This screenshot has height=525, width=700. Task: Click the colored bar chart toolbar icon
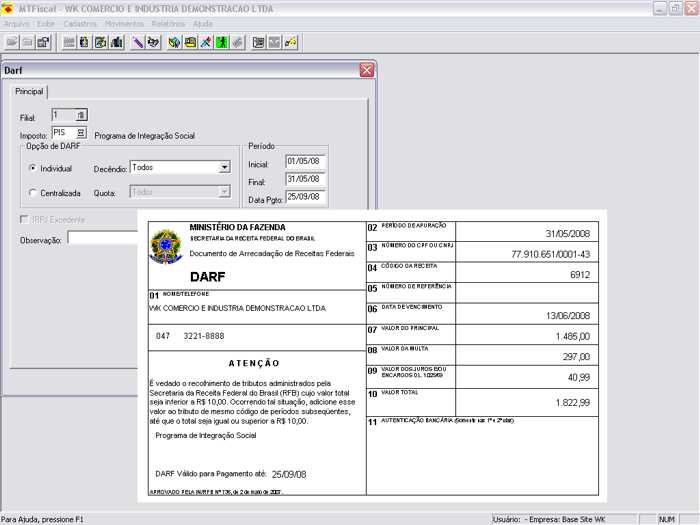(117, 42)
